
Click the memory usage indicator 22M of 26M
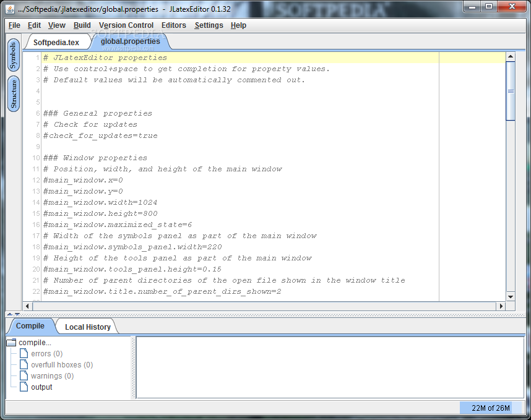(x=490, y=408)
